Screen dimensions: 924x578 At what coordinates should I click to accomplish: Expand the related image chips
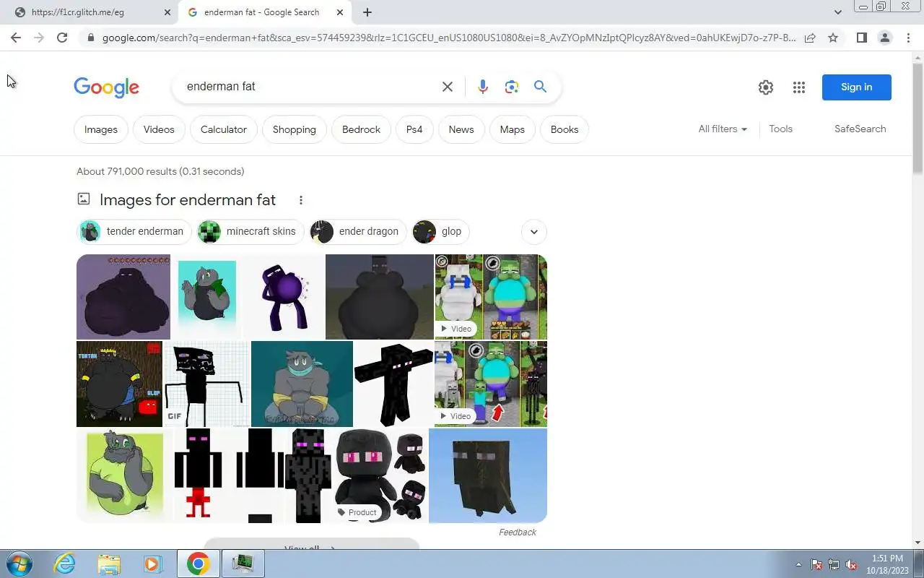coord(534,232)
